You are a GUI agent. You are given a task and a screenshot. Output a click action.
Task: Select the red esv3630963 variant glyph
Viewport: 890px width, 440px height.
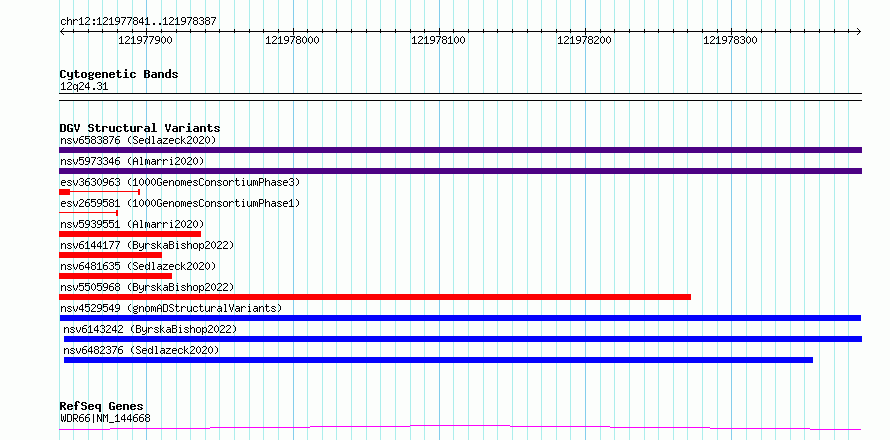point(99,192)
